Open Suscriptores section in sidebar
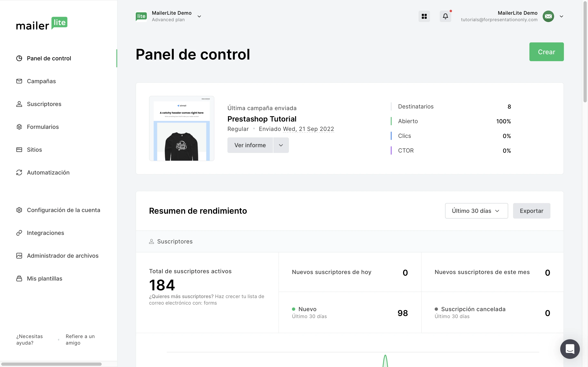588x367 pixels. tap(44, 104)
